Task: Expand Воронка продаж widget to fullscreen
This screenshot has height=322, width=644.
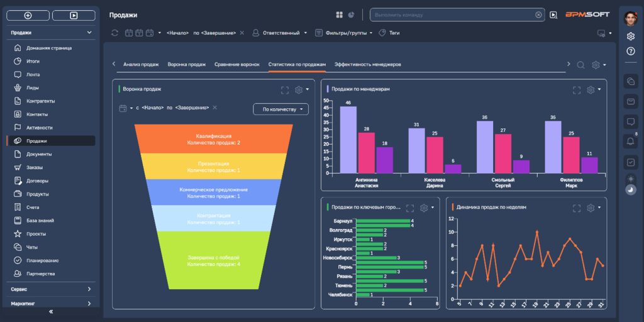Action: click(x=285, y=90)
